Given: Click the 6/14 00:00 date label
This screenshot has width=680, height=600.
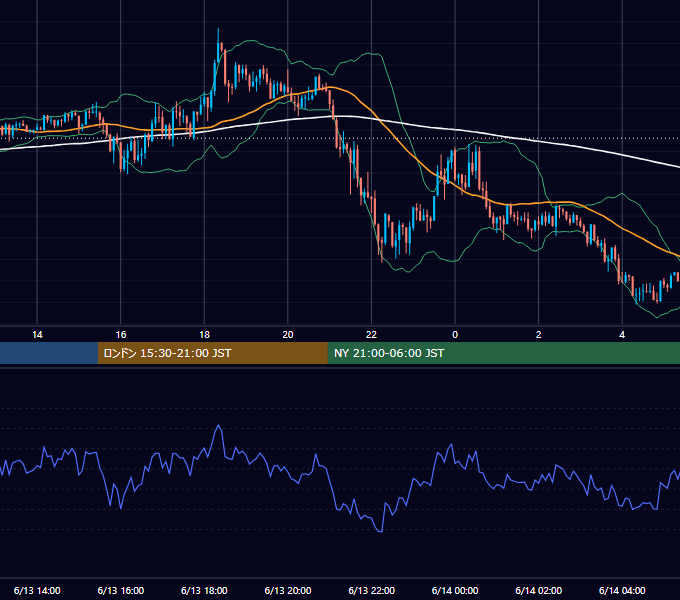Looking at the screenshot, I should tap(455, 590).
